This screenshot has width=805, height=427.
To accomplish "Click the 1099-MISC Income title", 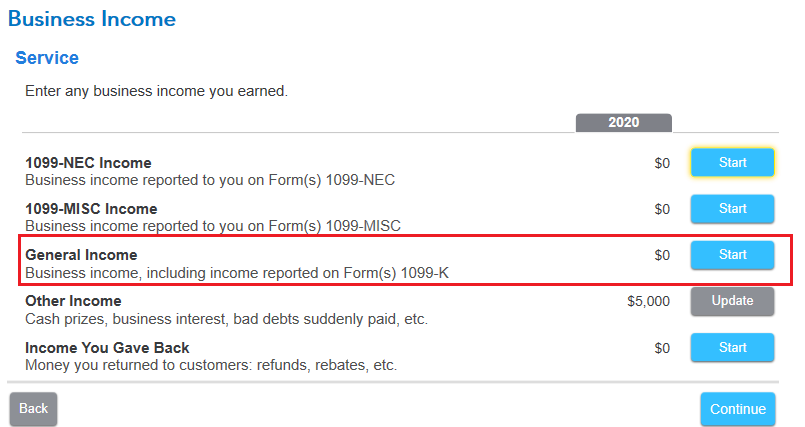I will (91, 209).
